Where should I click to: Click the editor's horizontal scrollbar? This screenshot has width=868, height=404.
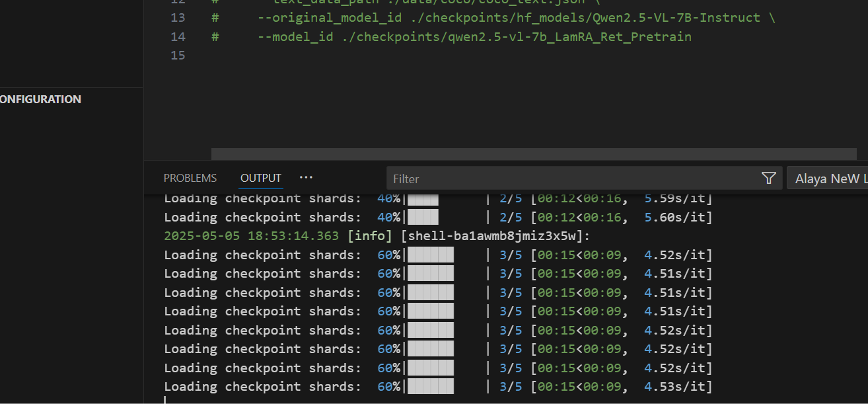(x=528, y=154)
